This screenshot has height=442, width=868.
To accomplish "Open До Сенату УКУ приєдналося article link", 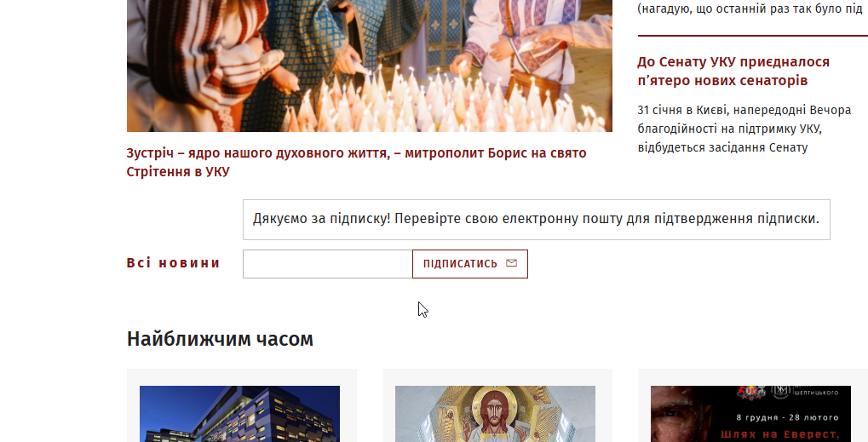I will point(733,71).
